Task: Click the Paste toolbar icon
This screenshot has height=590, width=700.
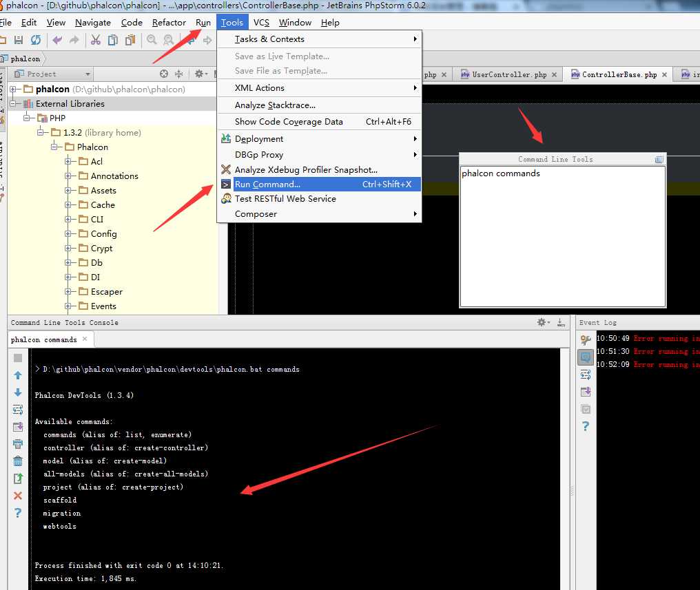Action: point(130,40)
